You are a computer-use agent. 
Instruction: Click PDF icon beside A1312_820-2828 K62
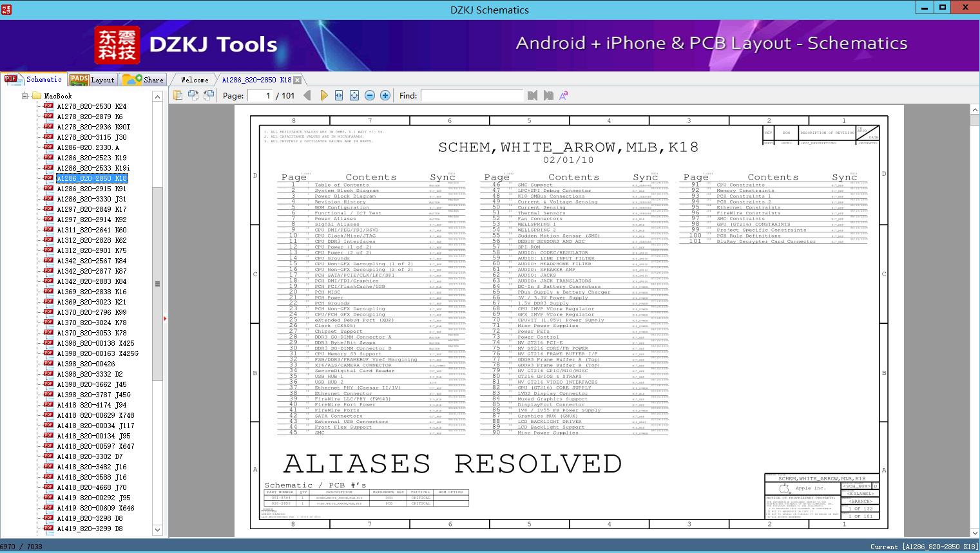(x=48, y=239)
